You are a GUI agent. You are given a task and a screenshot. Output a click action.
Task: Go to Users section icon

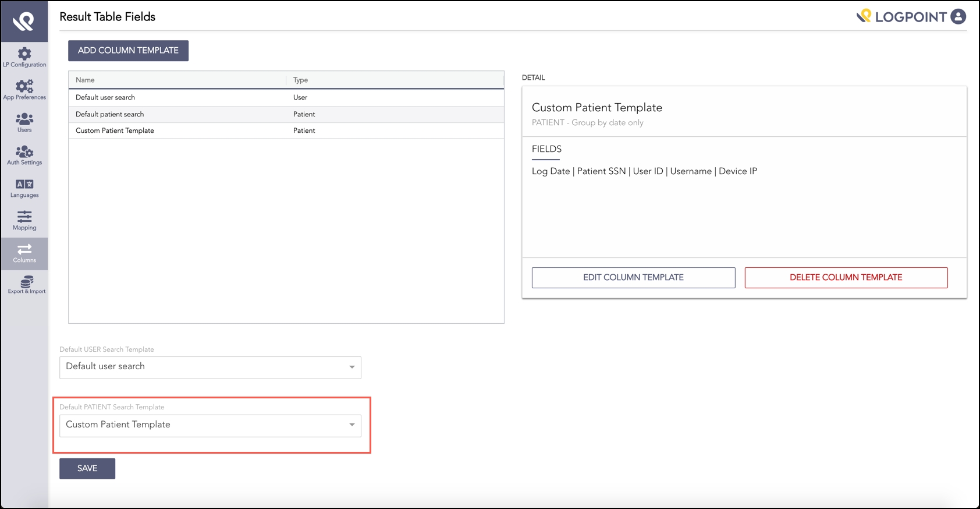click(x=24, y=119)
